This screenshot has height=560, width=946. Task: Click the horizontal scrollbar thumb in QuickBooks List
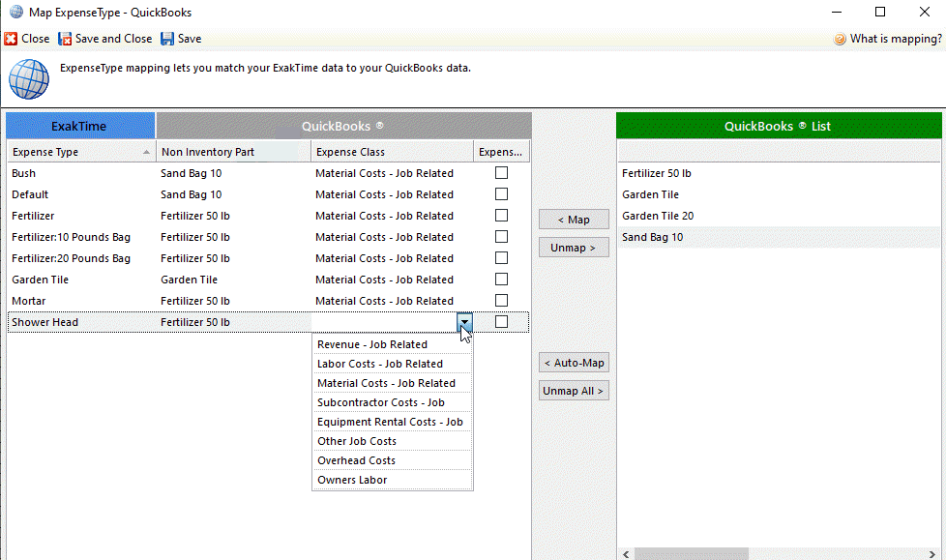[x=692, y=554]
